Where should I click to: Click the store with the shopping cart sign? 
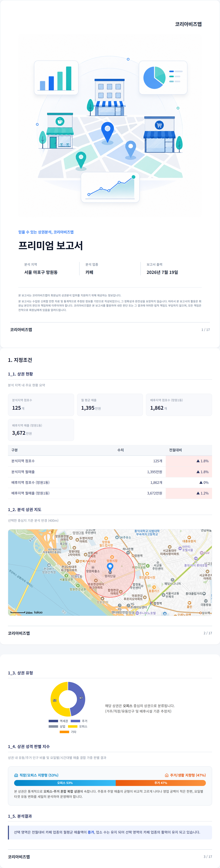click(x=159, y=134)
